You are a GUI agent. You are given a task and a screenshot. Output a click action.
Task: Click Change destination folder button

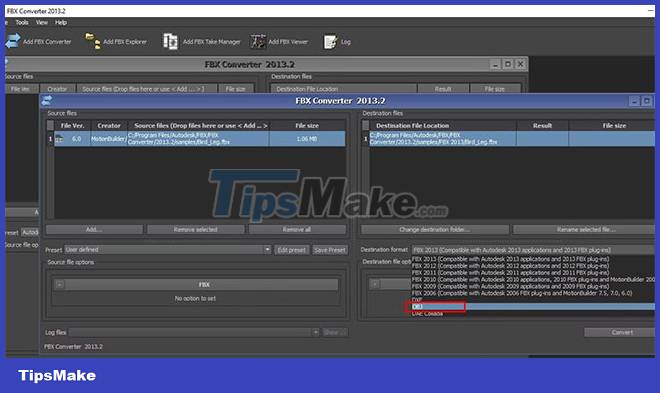[x=435, y=229]
